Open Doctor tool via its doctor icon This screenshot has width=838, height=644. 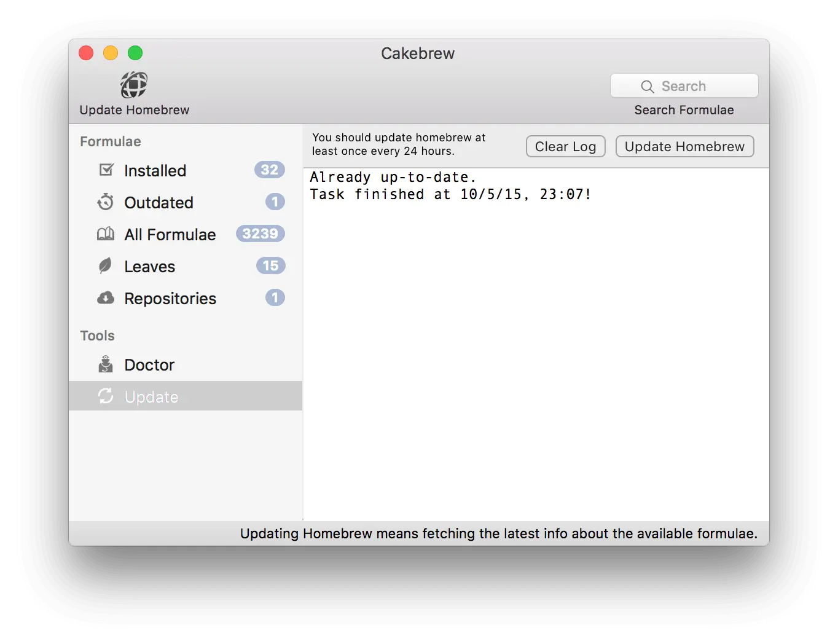[106, 364]
